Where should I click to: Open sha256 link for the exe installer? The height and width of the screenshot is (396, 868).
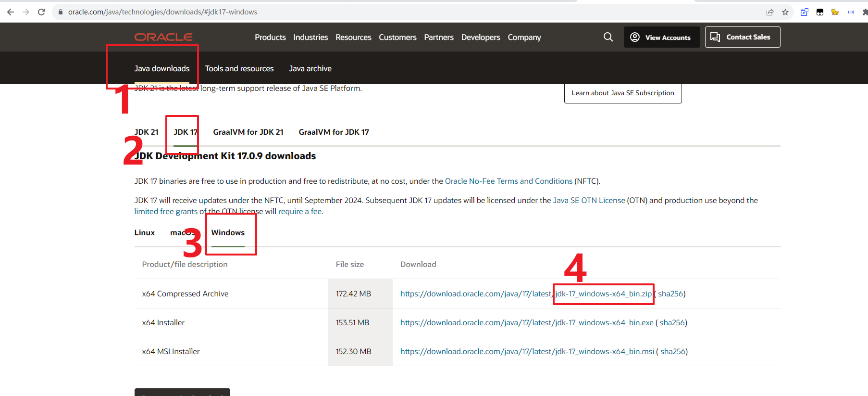(x=672, y=322)
